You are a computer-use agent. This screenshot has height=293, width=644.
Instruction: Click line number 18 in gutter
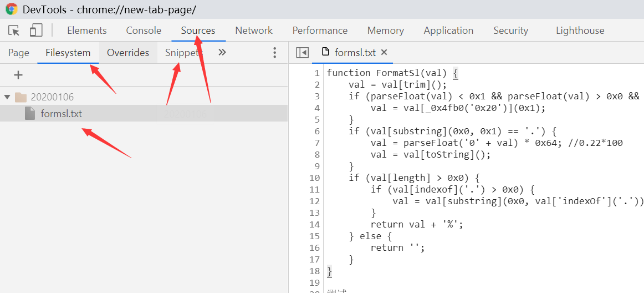(315, 271)
